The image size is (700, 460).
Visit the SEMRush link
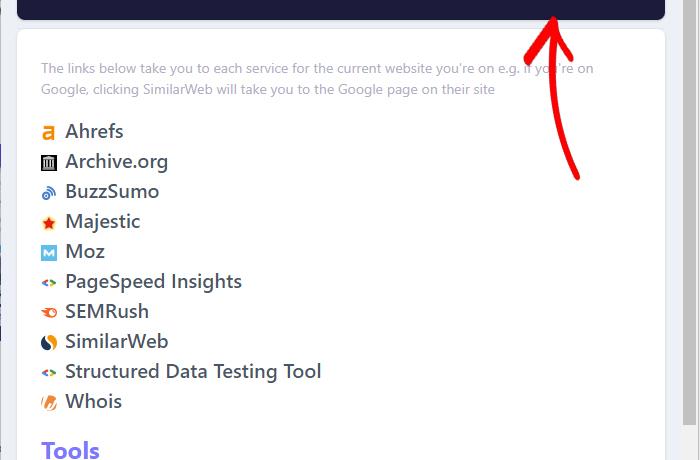click(106, 311)
